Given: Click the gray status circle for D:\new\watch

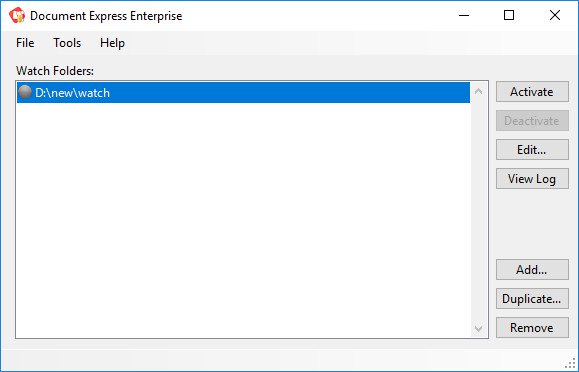Looking at the screenshot, I should 25,92.
